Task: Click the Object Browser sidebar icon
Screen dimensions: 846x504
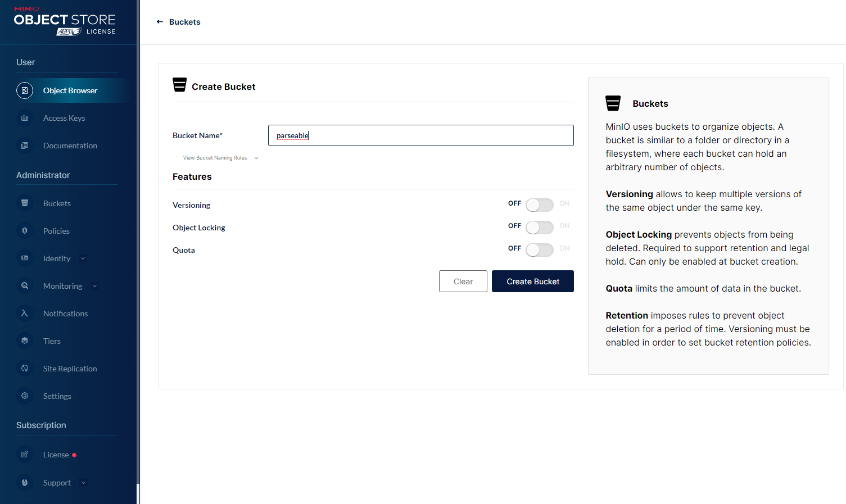Action: 25,90
